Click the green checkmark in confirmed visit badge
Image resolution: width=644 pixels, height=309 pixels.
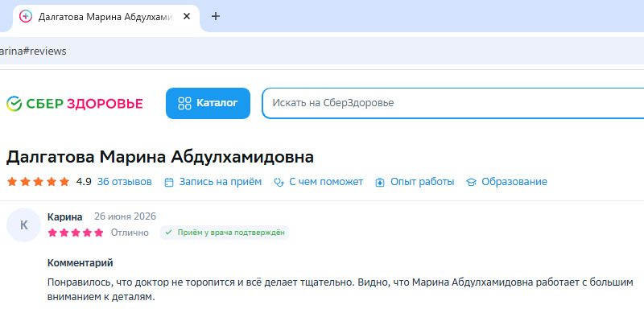[168, 233]
